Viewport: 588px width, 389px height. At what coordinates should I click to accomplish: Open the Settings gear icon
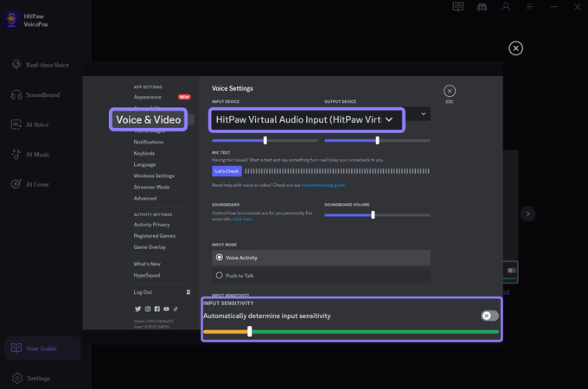point(17,378)
